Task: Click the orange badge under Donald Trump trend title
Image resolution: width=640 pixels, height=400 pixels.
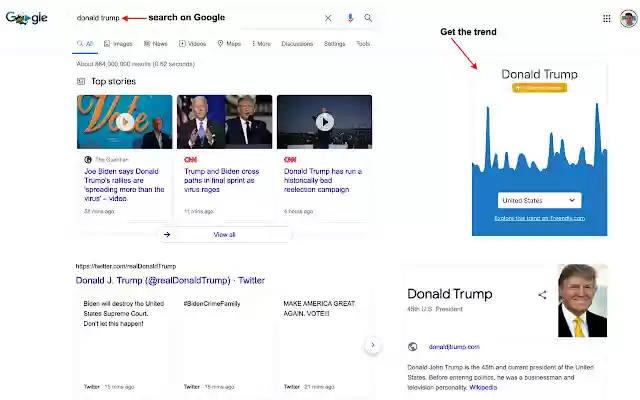Action: (x=540, y=88)
